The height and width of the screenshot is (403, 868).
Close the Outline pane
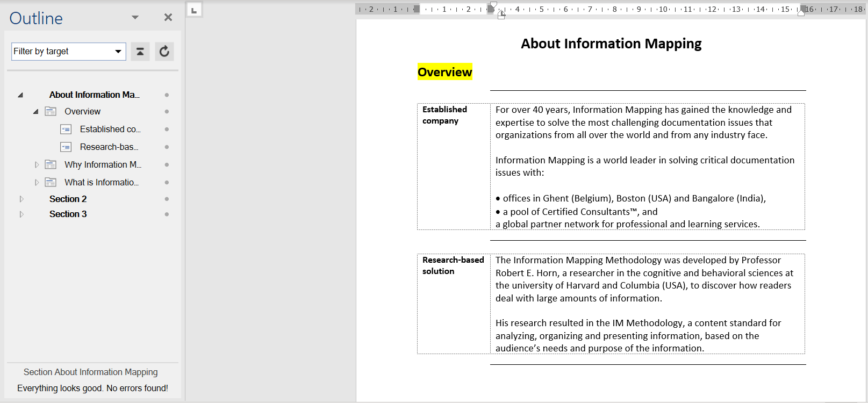[168, 18]
